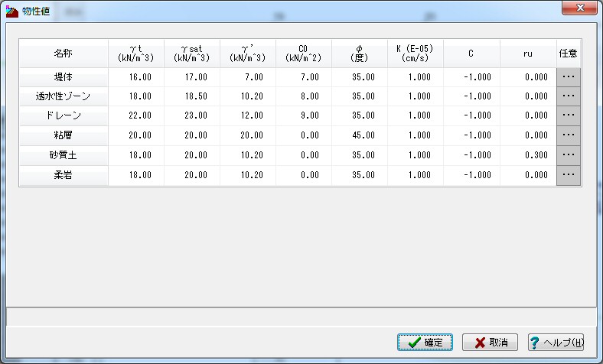The width and height of the screenshot is (603, 364).
Task: Open the 任意 ellipsis button for 柔岩 row
Action: tap(569, 175)
